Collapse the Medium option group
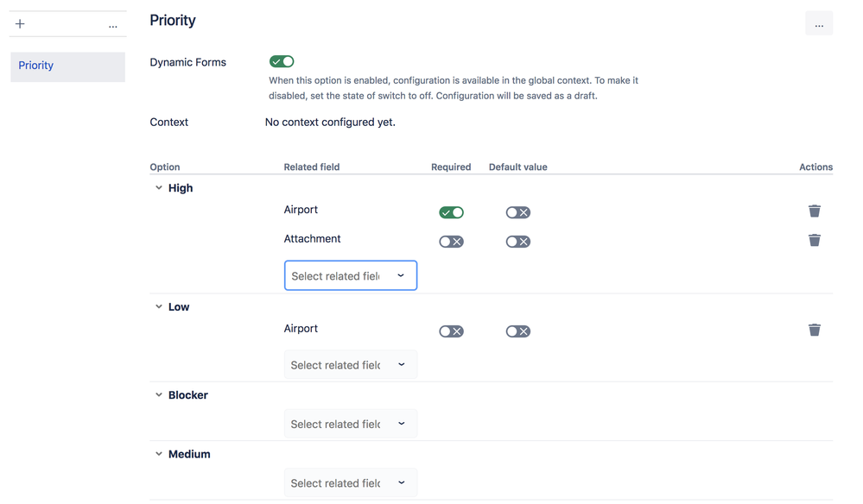Screen dimensions: 863x504 (x=158, y=453)
